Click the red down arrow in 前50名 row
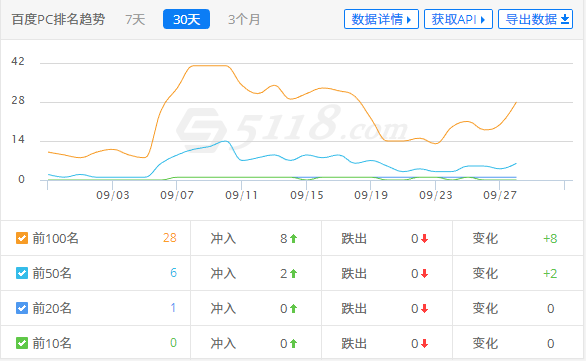 (x=424, y=274)
